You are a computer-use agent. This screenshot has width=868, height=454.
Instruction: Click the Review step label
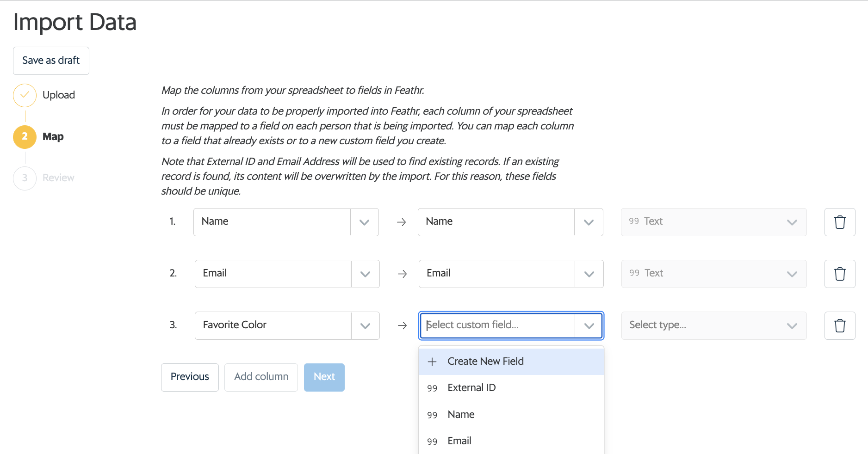[x=58, y=178]
